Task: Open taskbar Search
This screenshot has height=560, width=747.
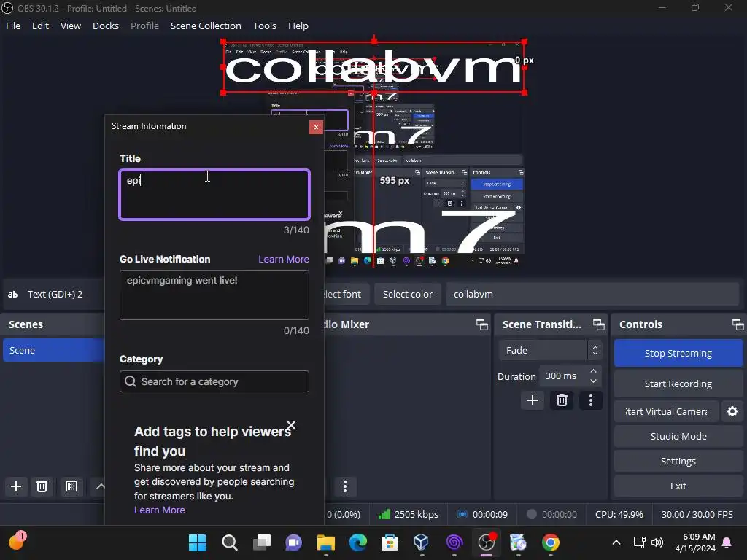Action: 229,542
